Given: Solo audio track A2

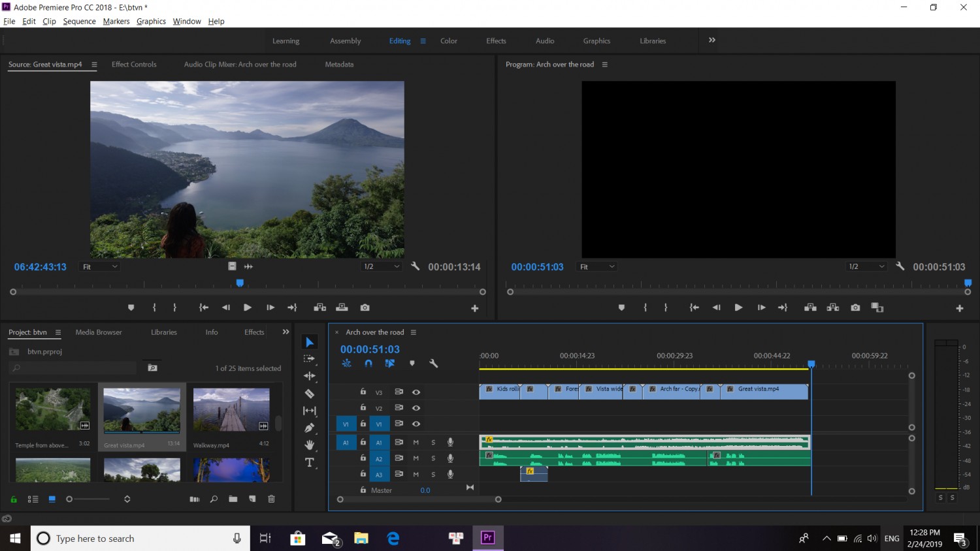Looking at the screenshot, I should coord(433,458).
